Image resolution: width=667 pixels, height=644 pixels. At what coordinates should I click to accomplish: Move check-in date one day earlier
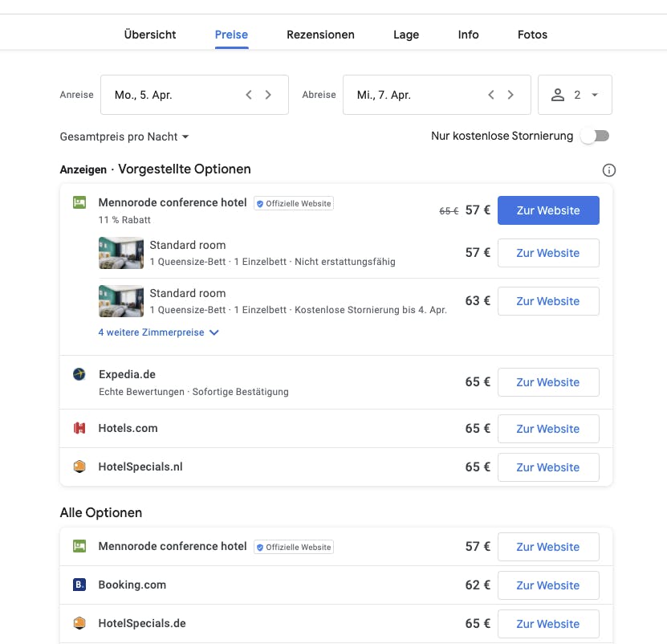click(x=249, y=95)
